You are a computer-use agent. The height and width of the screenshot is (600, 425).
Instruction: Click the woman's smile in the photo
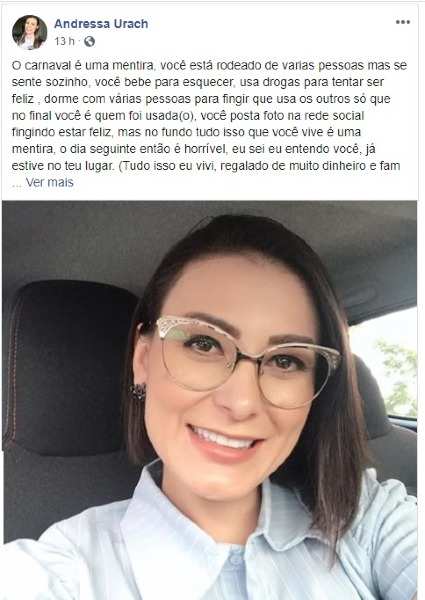point(224,440)
